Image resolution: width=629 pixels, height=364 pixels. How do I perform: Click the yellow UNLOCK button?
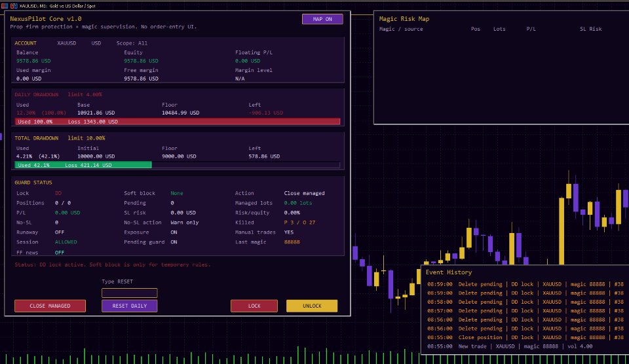point(312,306)
